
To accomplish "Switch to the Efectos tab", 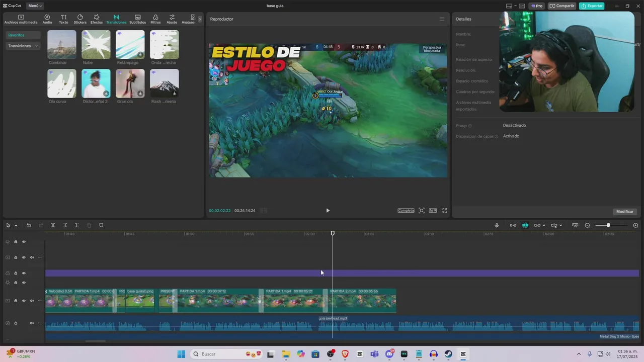I will coord(97,19).
